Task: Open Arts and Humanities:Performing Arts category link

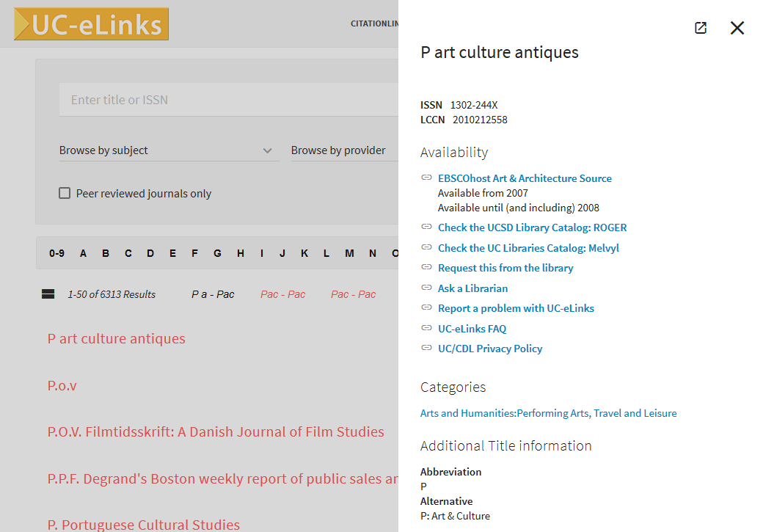Action: [549, 413]
